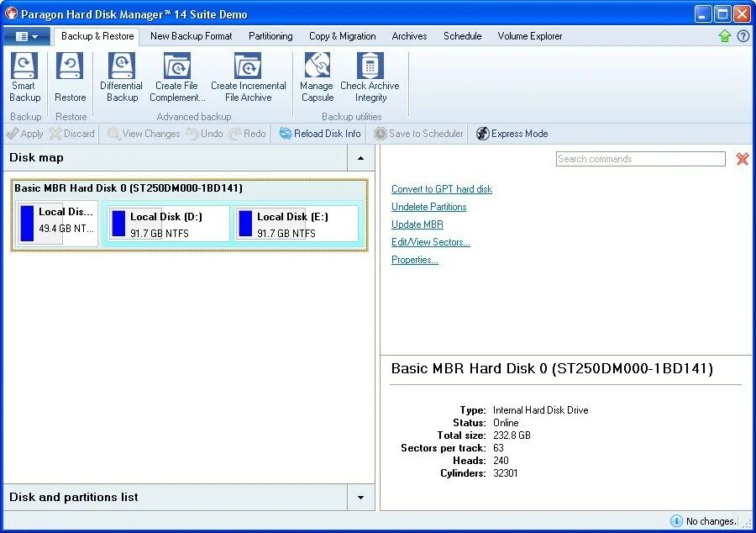Click Type value Internal Hard Disk Drive

coord(540,410)
